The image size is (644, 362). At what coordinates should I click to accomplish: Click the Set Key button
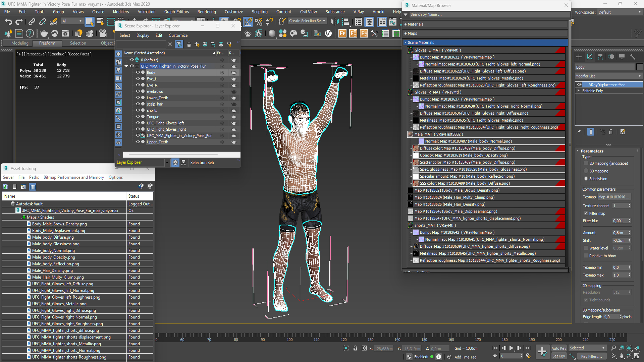pyautogui.click(x=558, y=356)
